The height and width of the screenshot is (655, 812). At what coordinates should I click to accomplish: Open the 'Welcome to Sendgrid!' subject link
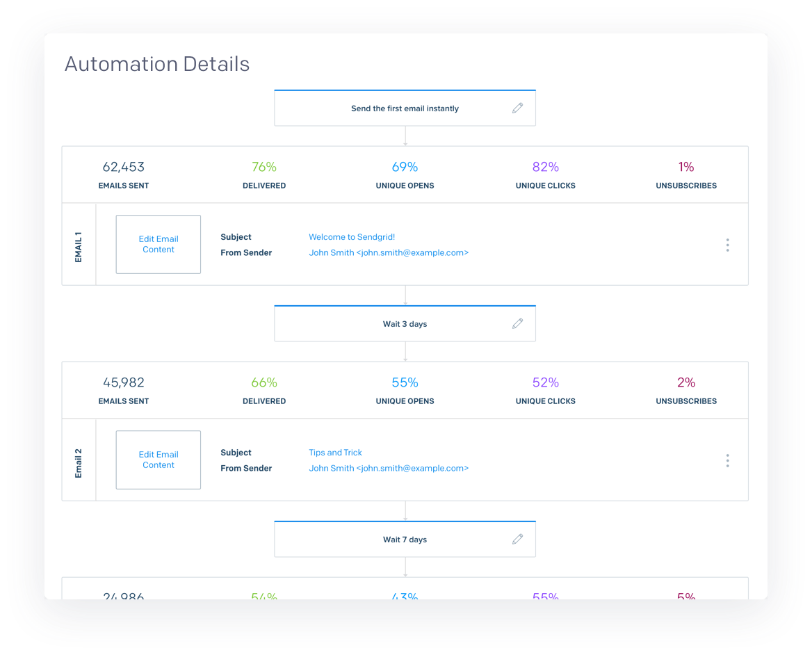[352, 237]
